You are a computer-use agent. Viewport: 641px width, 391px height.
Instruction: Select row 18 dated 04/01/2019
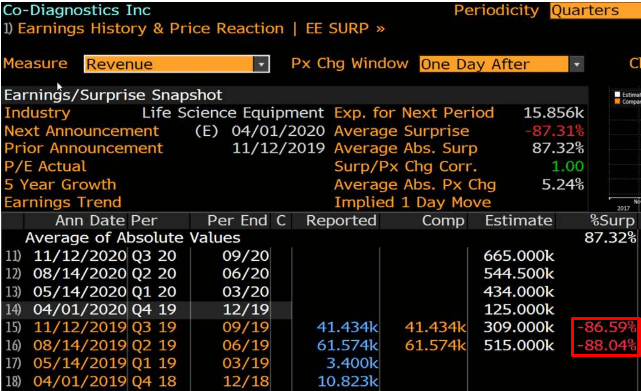point(319,381)
